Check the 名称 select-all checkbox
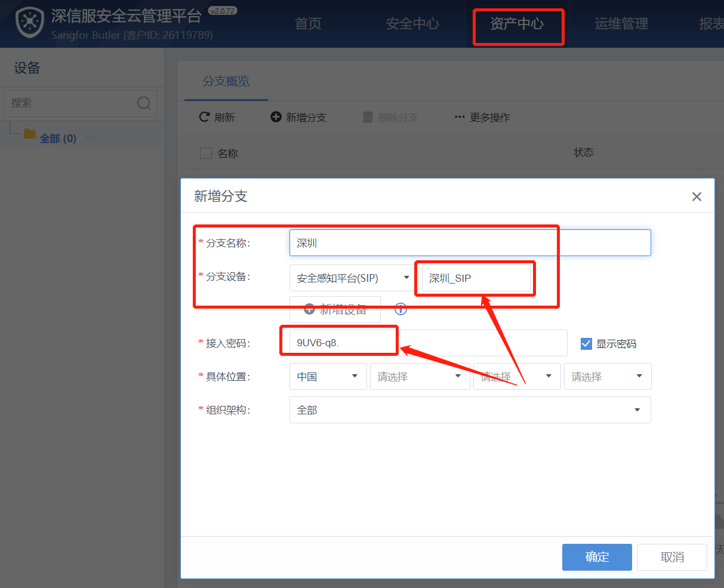This screenshot has width=724, height=588. [x=206, y=153]
